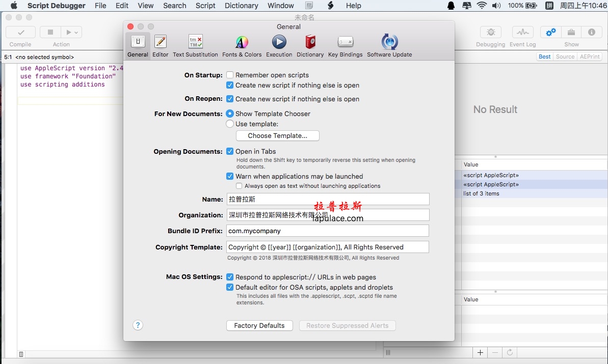Open the Edit menu

pos(122,6)
